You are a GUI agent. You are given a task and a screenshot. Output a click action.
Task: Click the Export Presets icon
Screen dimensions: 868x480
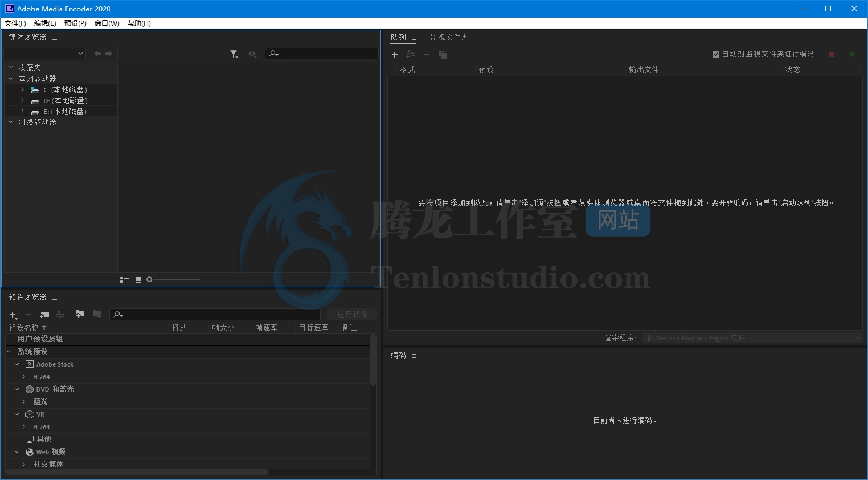(x=97, y=314)
